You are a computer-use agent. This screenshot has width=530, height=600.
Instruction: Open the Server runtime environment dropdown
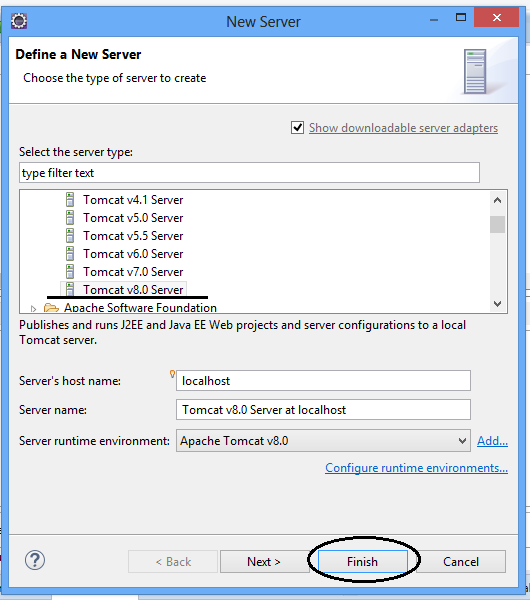(323, 440)
